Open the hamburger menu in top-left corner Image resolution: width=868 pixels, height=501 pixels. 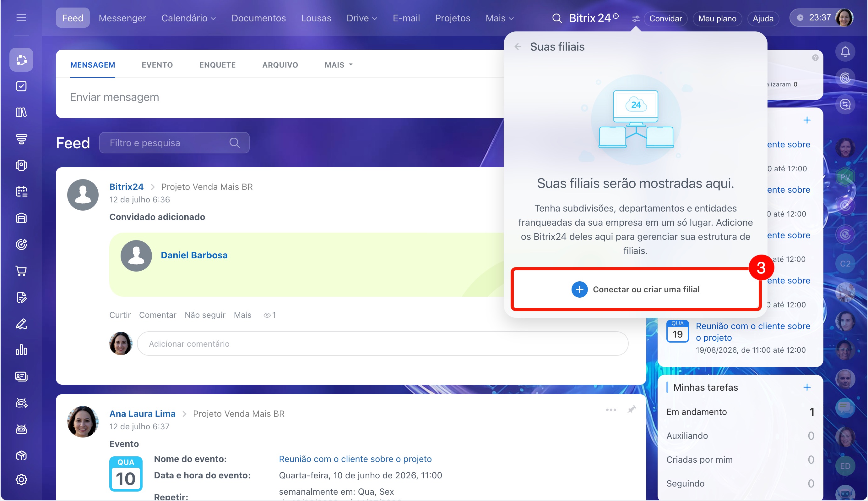21,18
